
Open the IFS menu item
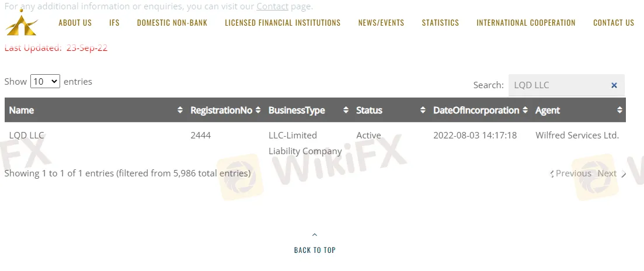114,23
